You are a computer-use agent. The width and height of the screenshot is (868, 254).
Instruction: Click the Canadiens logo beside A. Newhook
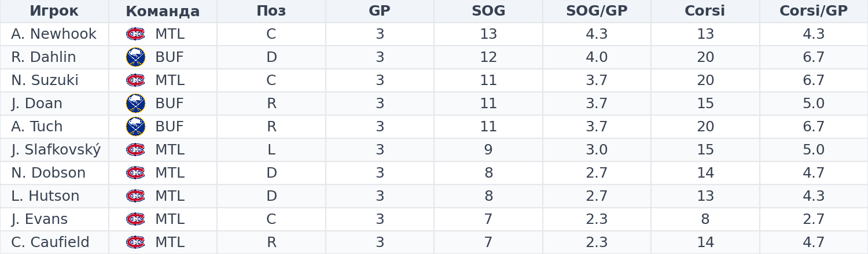[135, 34]
